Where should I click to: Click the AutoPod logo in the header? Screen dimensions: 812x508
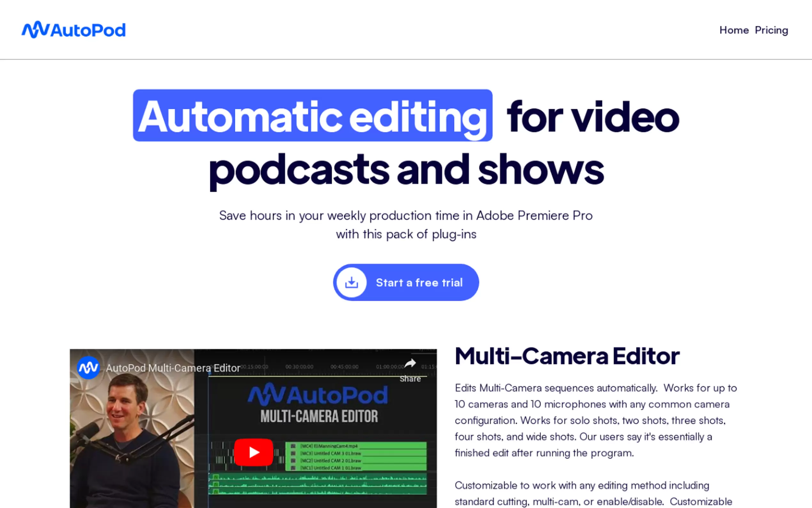[x=74, y=30]
